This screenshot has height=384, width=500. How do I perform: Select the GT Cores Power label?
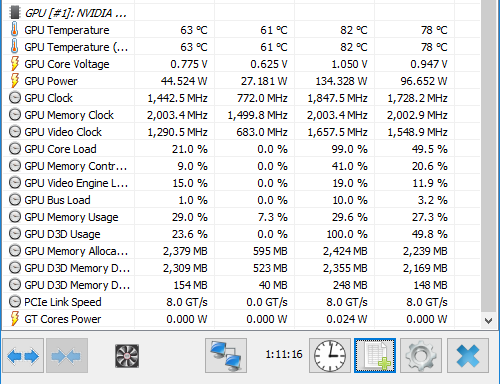pos(63,319)
